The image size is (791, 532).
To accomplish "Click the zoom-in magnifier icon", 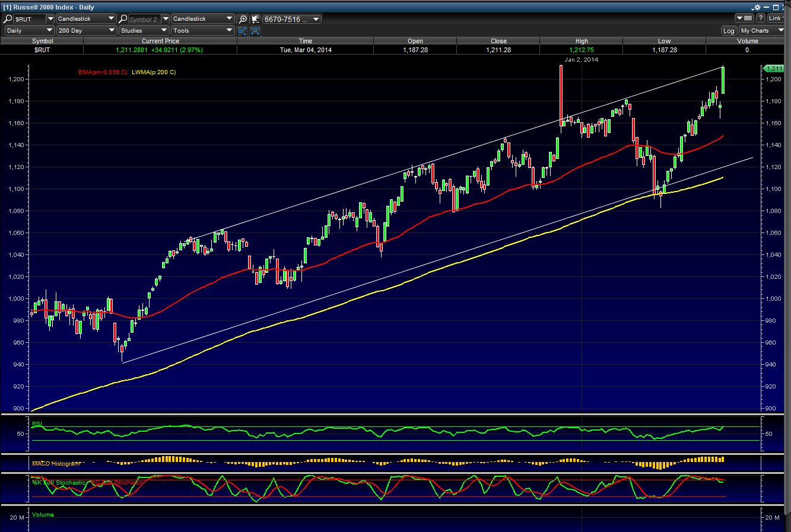I will pos(243,19).
